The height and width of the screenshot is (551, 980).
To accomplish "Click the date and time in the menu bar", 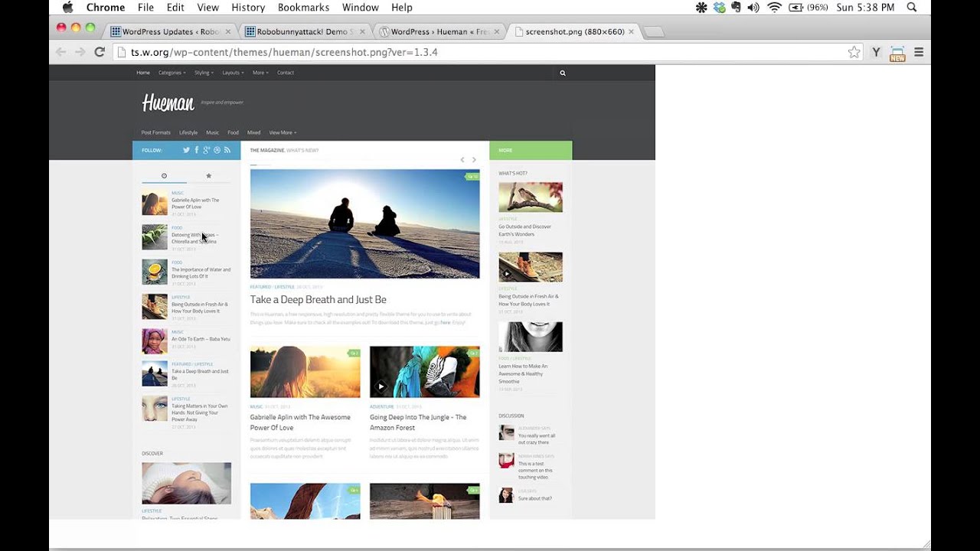I will [x=865, y=7].
